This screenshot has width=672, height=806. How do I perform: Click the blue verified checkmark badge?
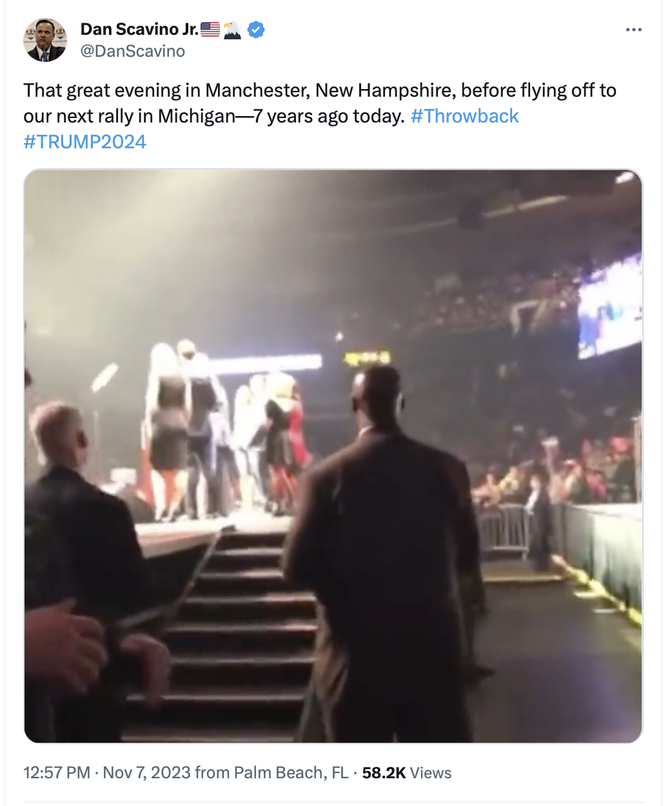[x=256, y=30]
